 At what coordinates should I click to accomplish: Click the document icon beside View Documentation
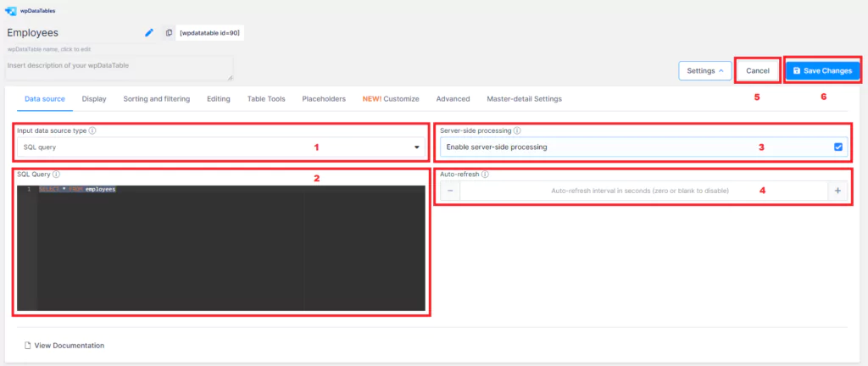27,346
